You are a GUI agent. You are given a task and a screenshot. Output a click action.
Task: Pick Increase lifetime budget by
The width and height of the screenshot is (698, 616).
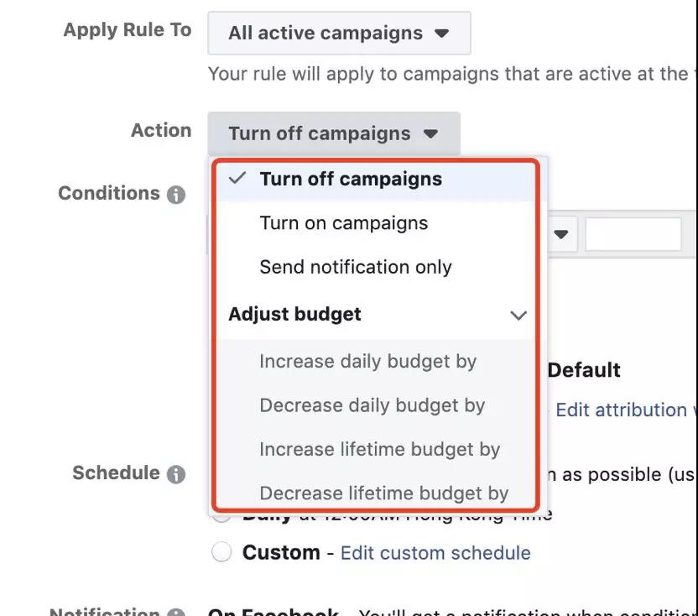(x=379, y=449)
